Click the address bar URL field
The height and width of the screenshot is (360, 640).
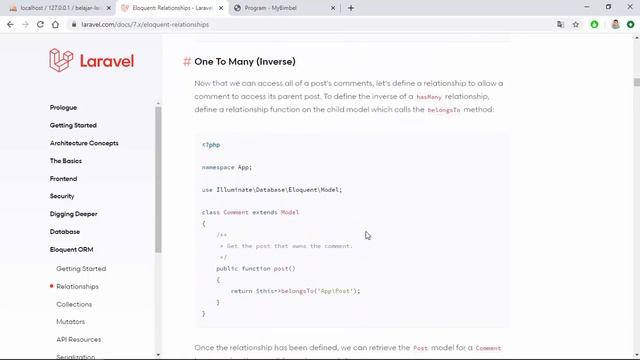coord(310,24)
